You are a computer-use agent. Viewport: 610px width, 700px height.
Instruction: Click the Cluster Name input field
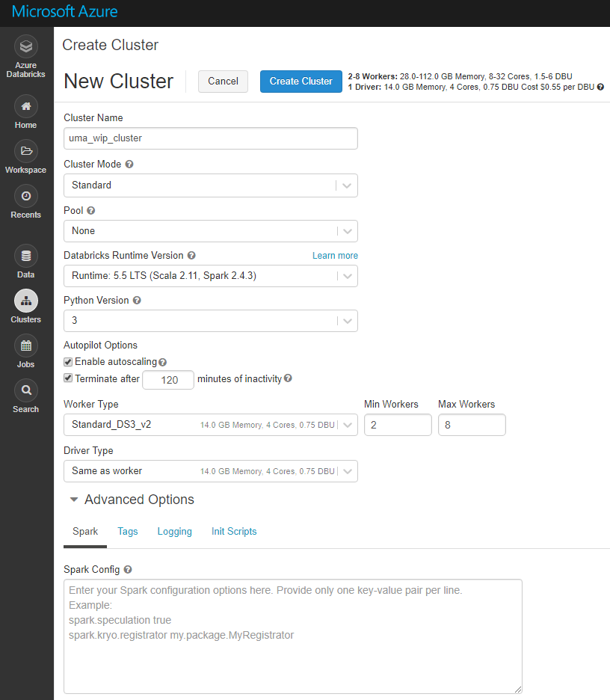[211, 138]
